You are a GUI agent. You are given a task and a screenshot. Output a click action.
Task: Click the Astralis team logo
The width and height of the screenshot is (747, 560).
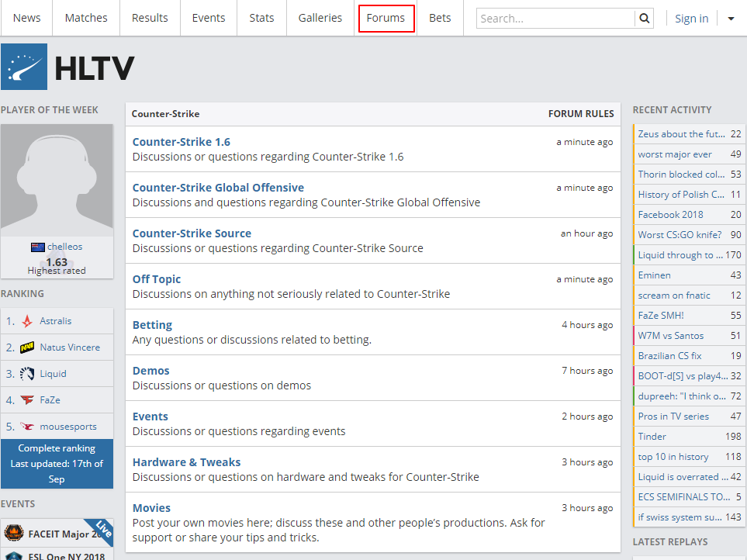tap(27, 321)
